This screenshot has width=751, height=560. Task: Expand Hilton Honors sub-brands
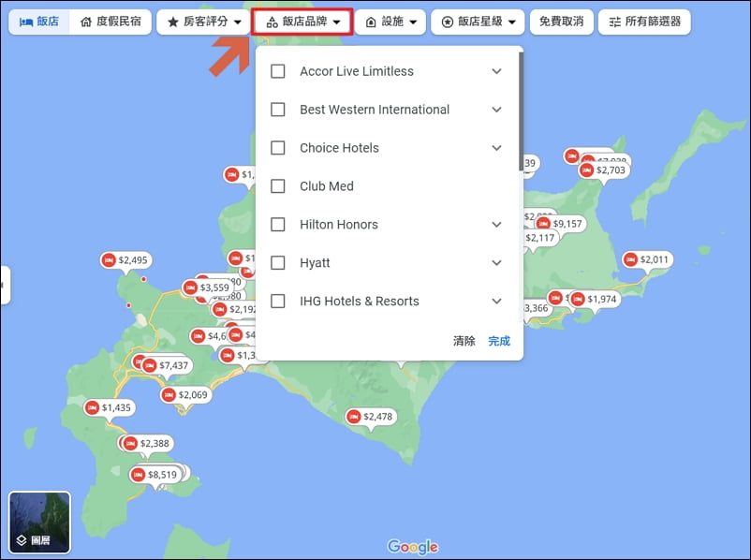pos(496,225)
